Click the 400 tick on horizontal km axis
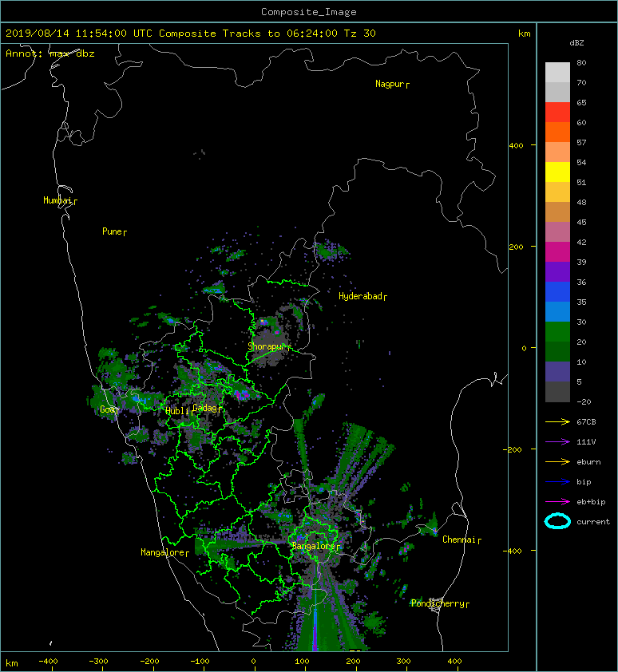618x672 pixels. pyautogui.click(x=454, y=662)
